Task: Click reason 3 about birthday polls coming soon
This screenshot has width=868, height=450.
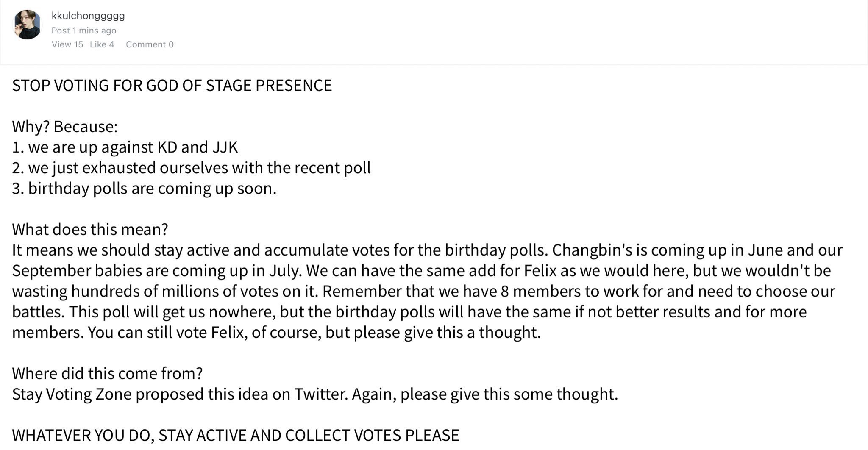Action: click(x=144, y=189)
